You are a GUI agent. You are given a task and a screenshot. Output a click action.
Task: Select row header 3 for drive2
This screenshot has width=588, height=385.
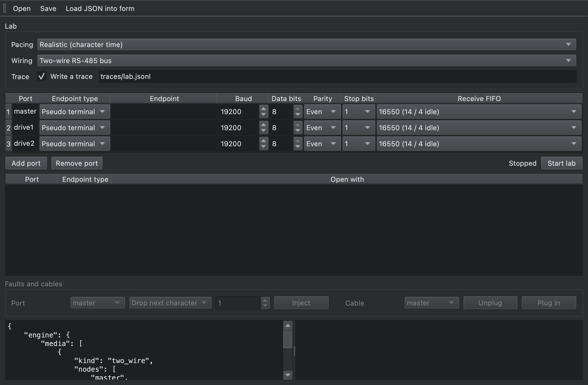tap(8, 144)
